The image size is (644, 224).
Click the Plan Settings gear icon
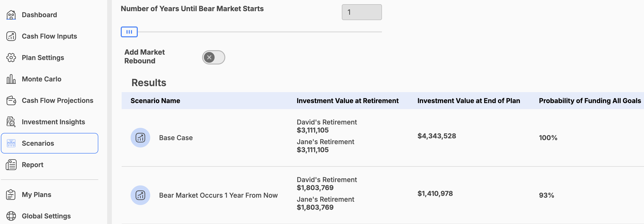[11, 57]
